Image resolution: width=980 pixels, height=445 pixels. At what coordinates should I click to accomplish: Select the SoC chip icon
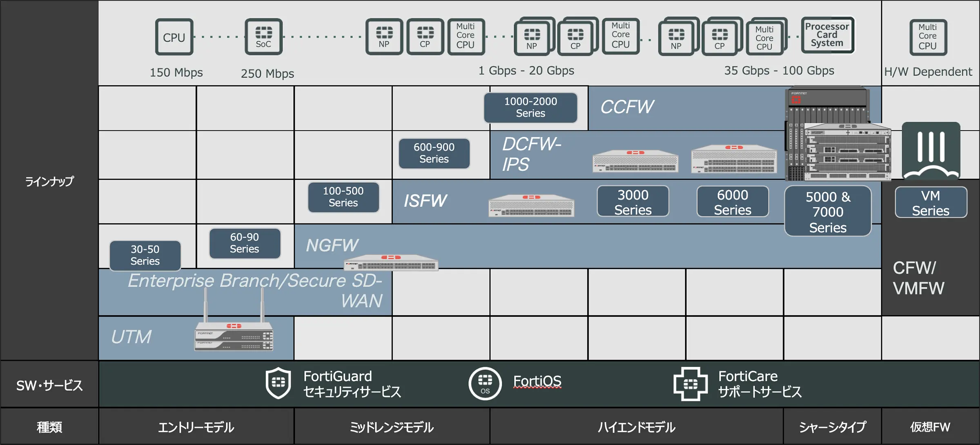263,37
